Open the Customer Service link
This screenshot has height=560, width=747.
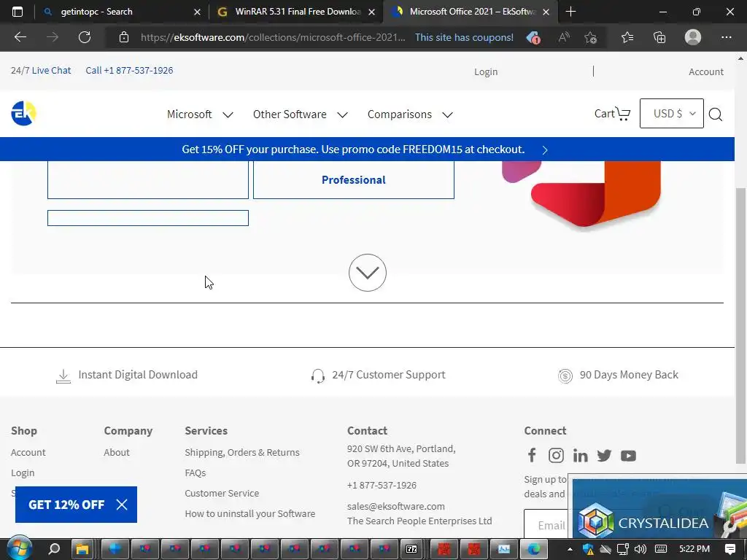(x=222, y=493)
